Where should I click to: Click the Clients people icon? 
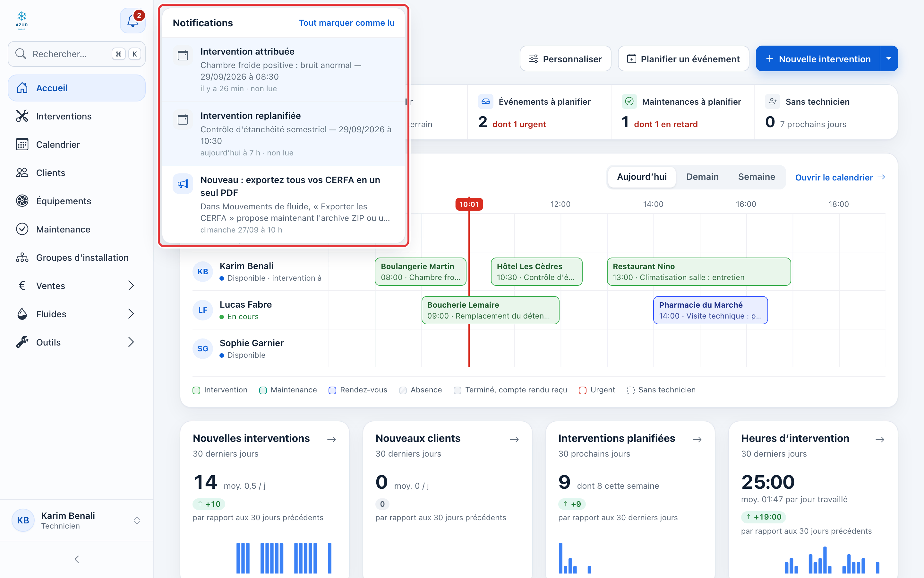pyautogui.click(x=22, y=173)
